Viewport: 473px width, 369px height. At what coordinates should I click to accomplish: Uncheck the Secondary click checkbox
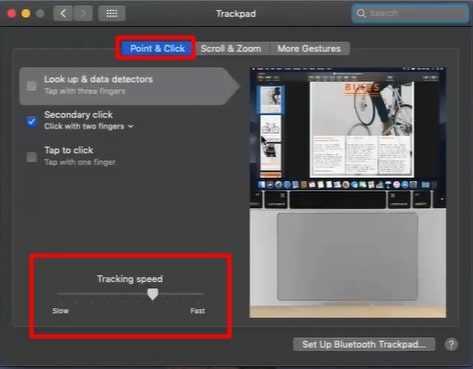pyautogui.click(x=32, y=121)
